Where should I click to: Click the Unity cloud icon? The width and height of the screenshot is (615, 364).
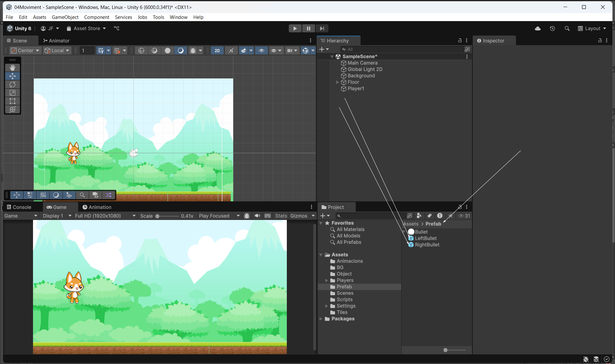pyautogui.click(x=537, y=28)
